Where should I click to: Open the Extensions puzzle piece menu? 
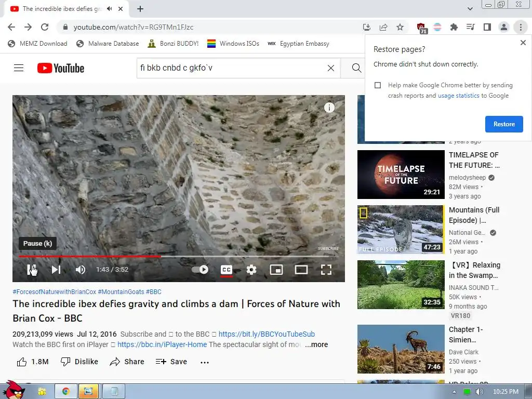point(454,27)
